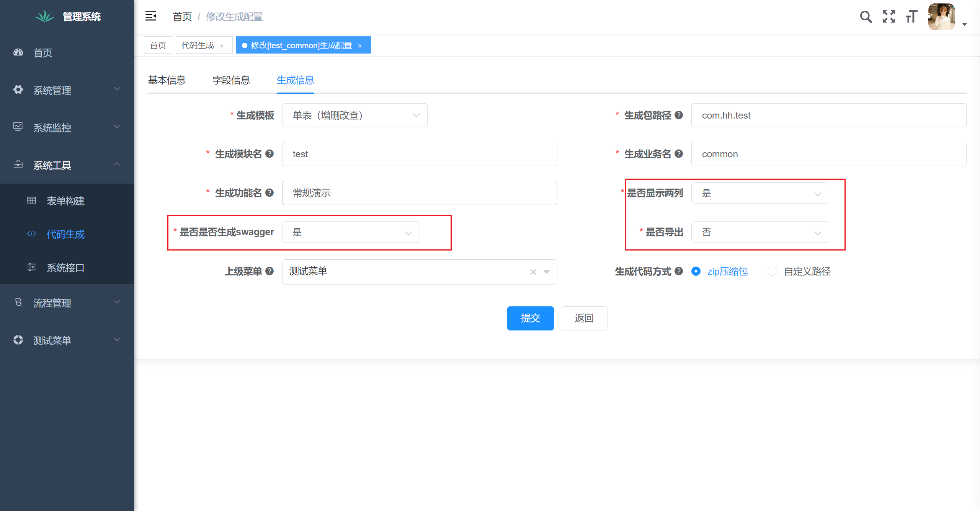The width and height of the screenshot is (980, 511).
Task: Open 系统接口 menu item
Action: tap(67, 267)
